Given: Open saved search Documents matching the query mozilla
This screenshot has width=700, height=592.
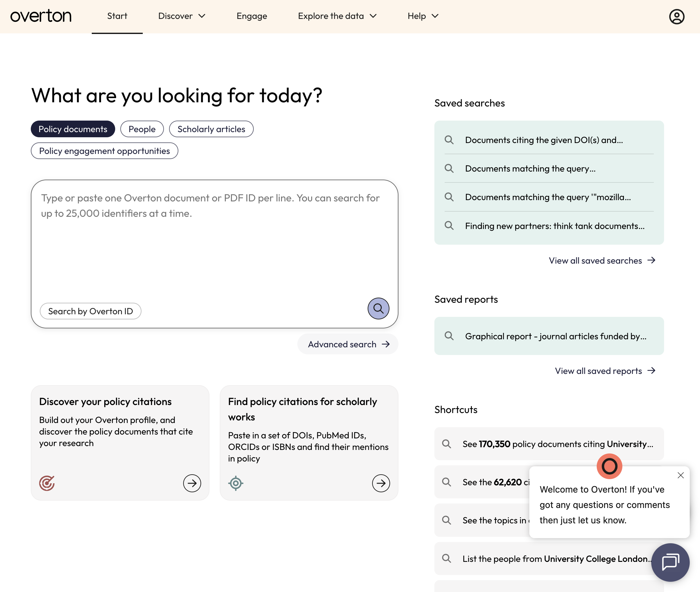Looking at the screenshot, I should (549, 197).
